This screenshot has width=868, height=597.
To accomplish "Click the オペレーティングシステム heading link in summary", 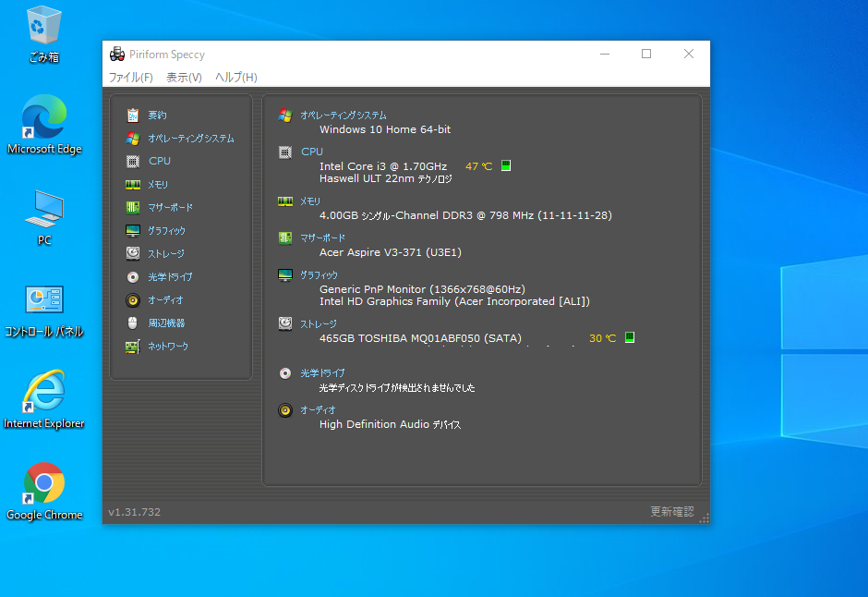I will [344, 116].
